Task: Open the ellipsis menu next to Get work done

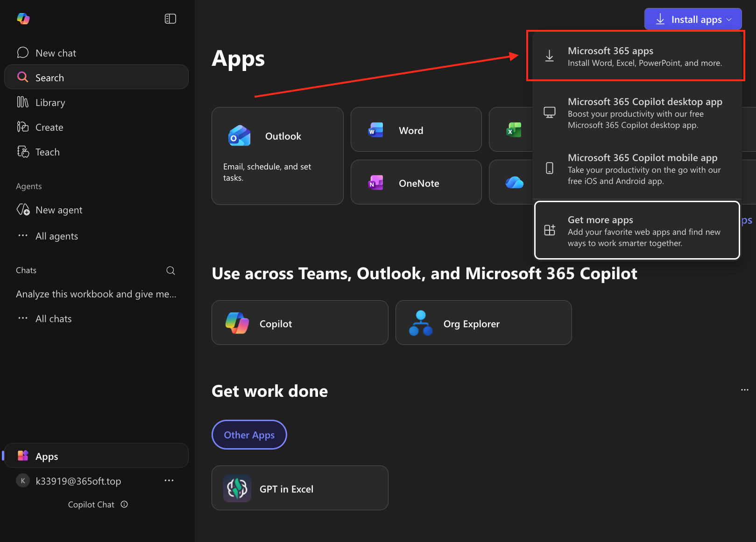Action: pyautogui.click(x=744, y=389)
